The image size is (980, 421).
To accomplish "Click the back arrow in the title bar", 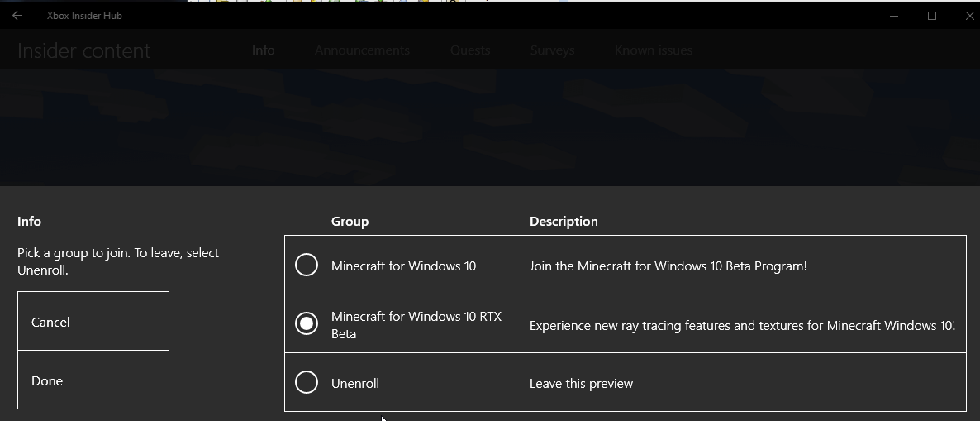I will 17,16.
